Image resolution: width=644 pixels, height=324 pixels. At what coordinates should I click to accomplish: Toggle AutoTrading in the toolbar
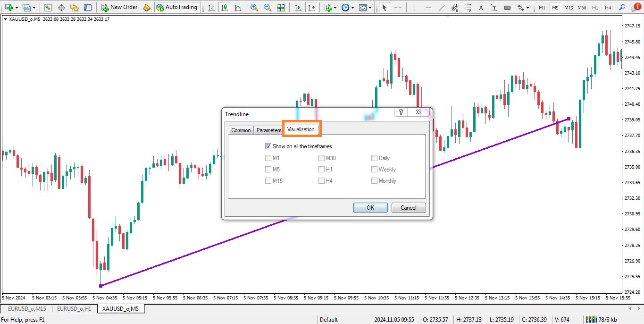176,8
